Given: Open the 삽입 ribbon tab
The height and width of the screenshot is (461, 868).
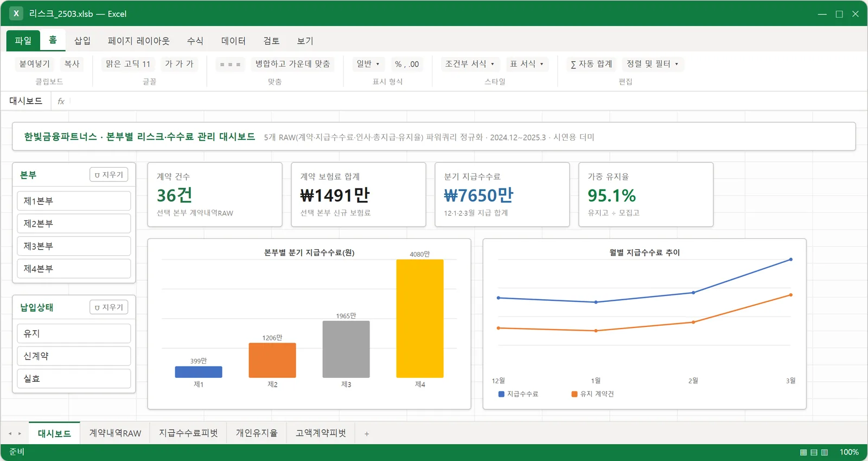Looking at the screenshot, I should click(82, 41).
